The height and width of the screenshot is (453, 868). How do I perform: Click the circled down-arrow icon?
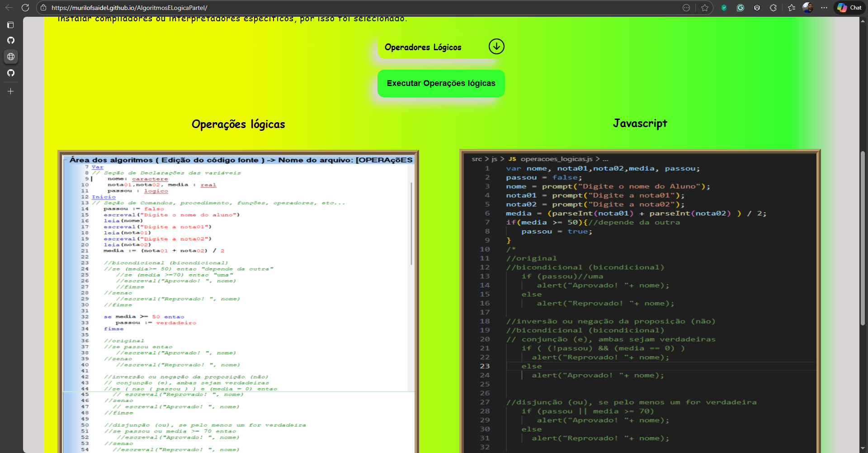click(x=496, y=47)
